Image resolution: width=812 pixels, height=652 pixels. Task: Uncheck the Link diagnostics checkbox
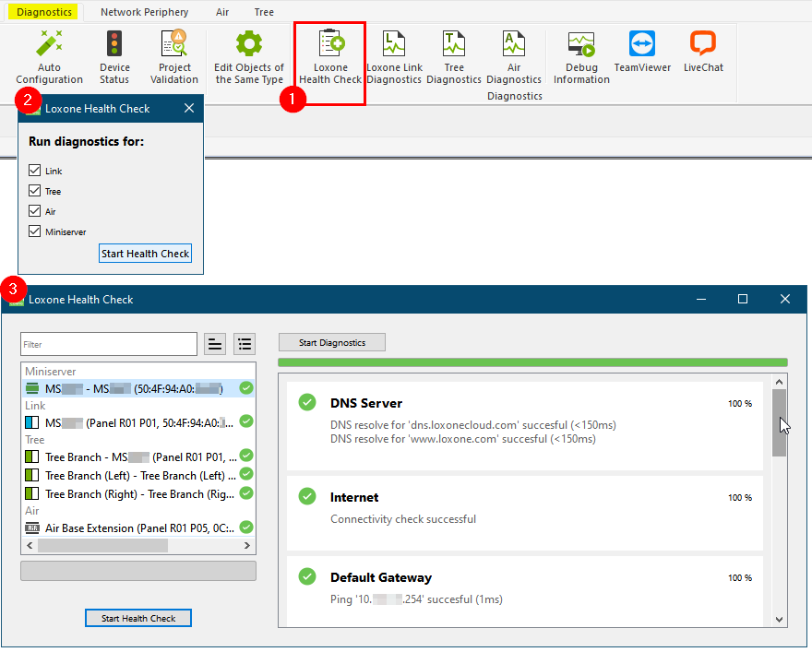pos(35,171)
